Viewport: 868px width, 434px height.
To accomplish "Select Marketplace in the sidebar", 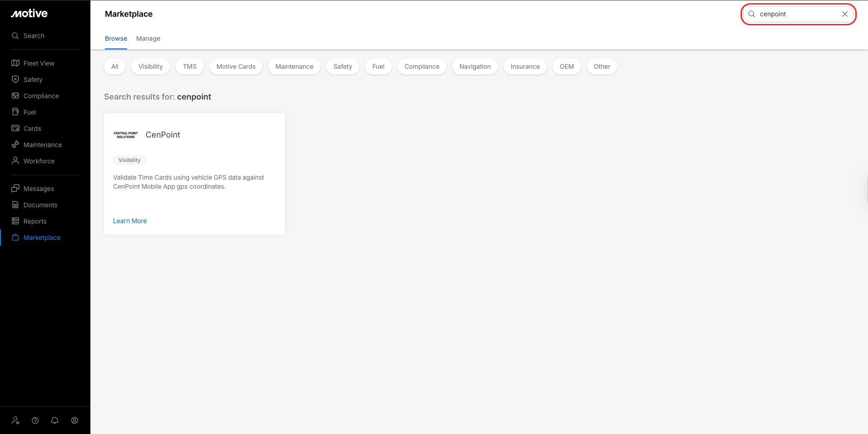I will [x=42, y=238].
